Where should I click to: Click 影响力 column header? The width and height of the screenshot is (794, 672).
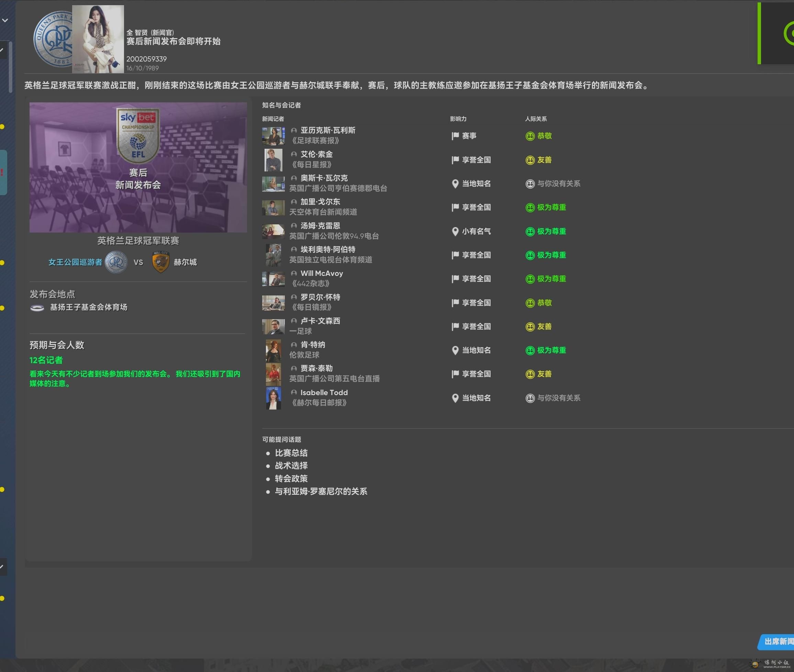point(458,119)
